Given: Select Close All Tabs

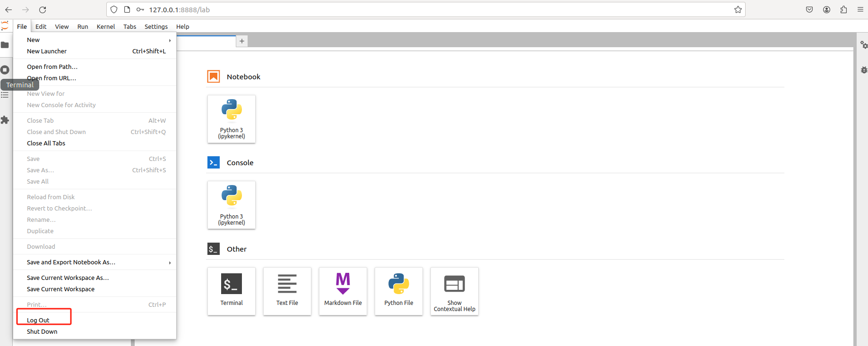Looking at the screenshot, I should 95,143.
